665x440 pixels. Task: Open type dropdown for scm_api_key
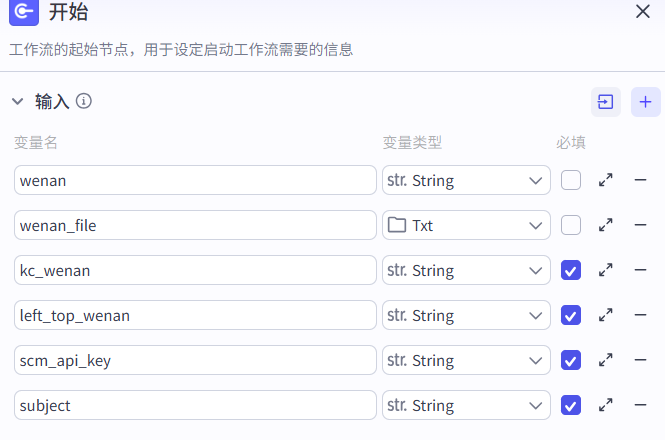(x=466, y=360)
